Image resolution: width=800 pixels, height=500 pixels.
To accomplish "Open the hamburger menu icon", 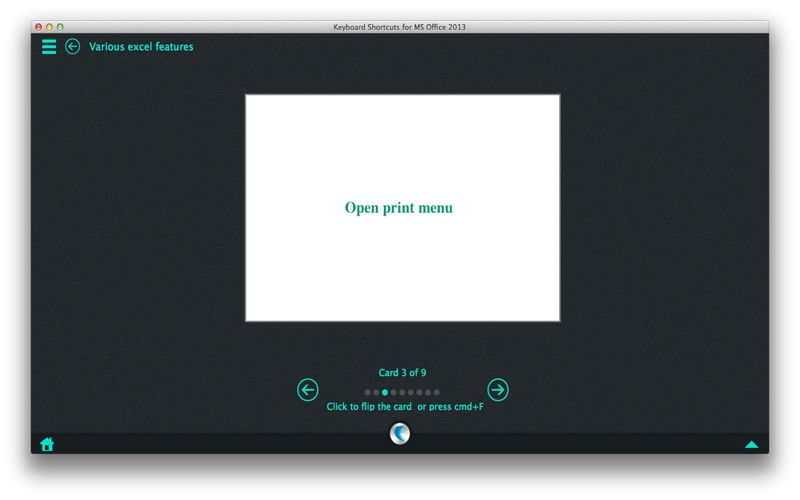I will point(49,46).
